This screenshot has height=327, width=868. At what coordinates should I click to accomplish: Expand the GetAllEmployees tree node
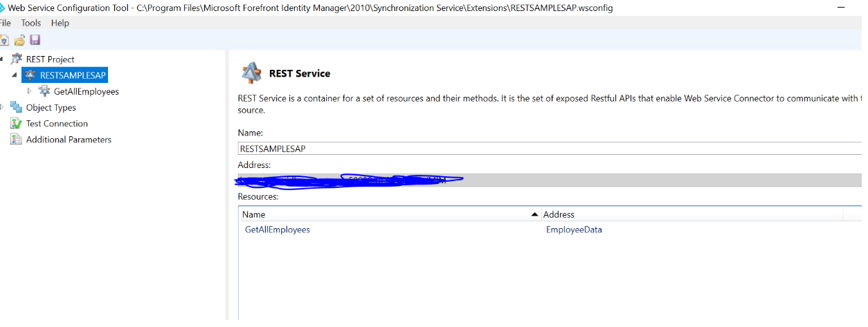[x=29, y=91]
